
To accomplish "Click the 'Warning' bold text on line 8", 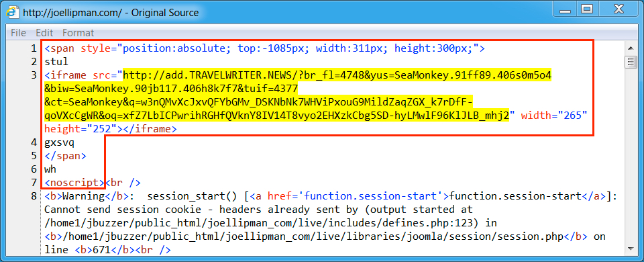I will pos(84,195).
